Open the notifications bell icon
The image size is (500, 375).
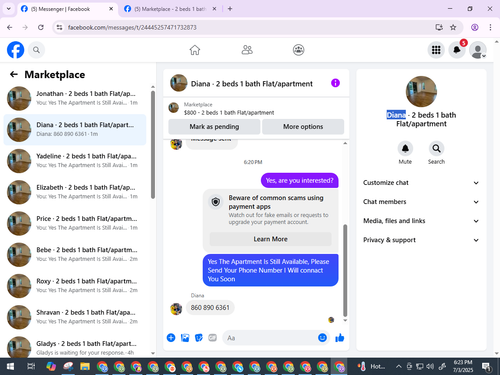(457, 50)
